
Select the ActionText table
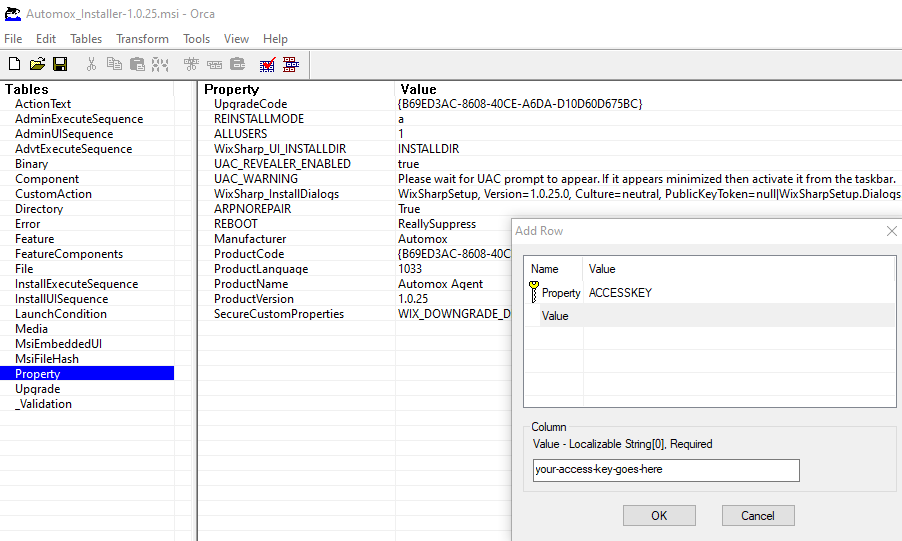43,104
